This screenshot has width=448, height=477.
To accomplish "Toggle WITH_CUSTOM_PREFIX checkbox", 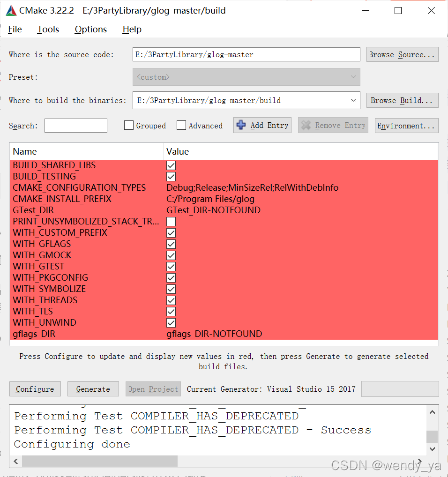I will (171, 233).
